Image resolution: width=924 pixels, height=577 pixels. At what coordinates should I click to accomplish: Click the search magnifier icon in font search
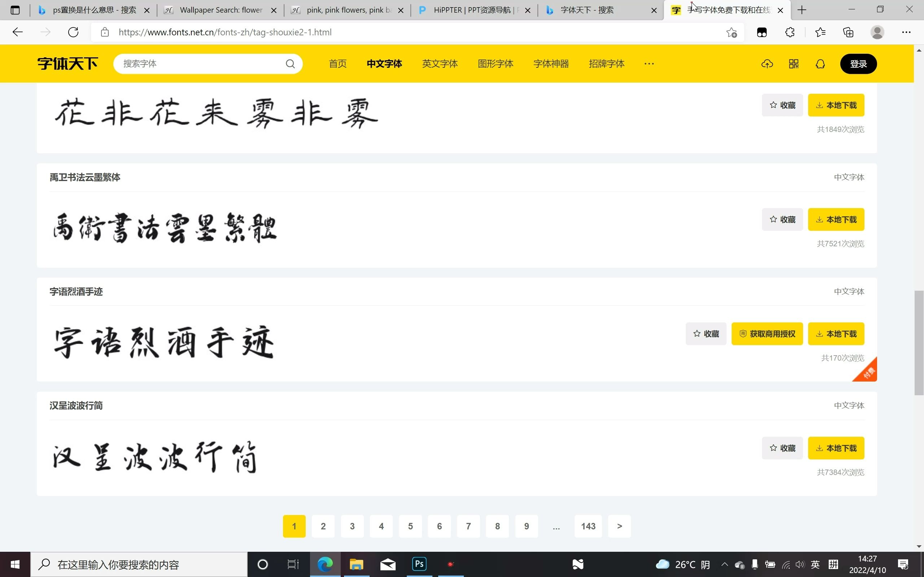[290, 64]
